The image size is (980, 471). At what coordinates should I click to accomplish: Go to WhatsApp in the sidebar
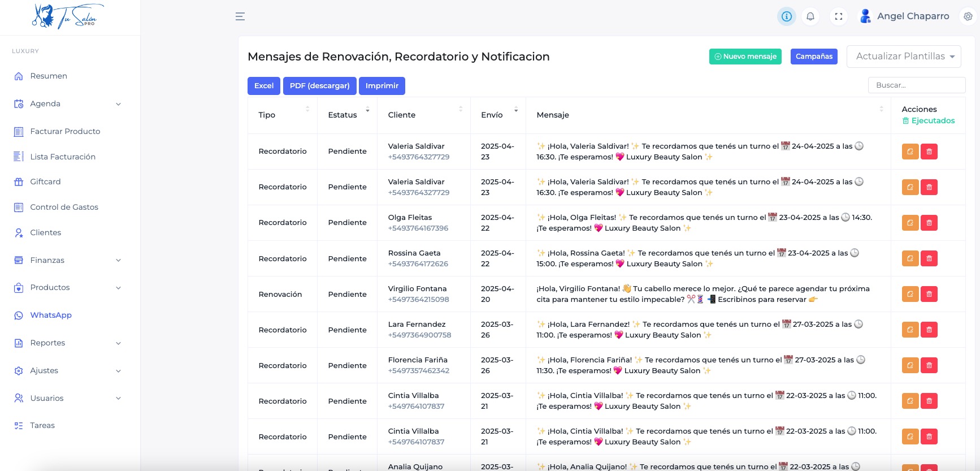(x=51, y=315)
